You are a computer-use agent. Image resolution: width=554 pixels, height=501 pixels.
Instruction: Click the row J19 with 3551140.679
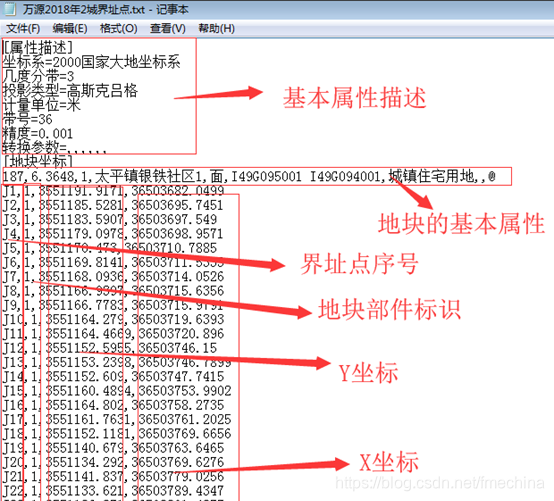tap(113, 448)
